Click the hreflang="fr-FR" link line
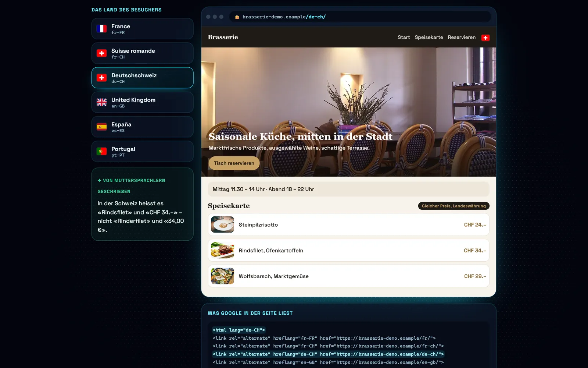The image size is (588, 368). [324, 338]
